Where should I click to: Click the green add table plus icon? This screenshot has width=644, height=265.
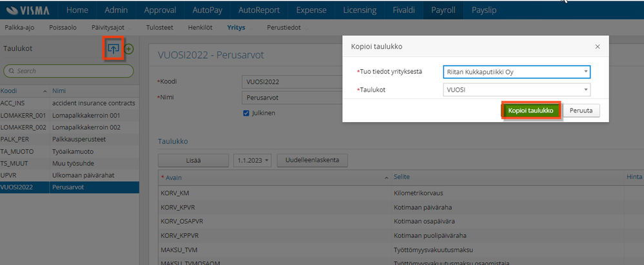click(x=129, y=49)
